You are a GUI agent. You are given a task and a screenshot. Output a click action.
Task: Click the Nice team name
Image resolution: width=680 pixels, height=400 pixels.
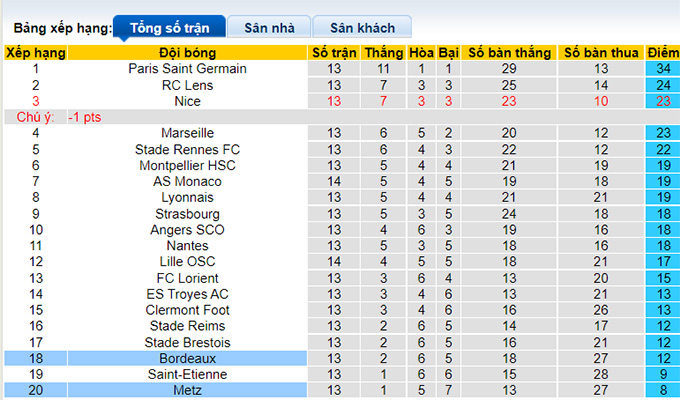point(187,101)
